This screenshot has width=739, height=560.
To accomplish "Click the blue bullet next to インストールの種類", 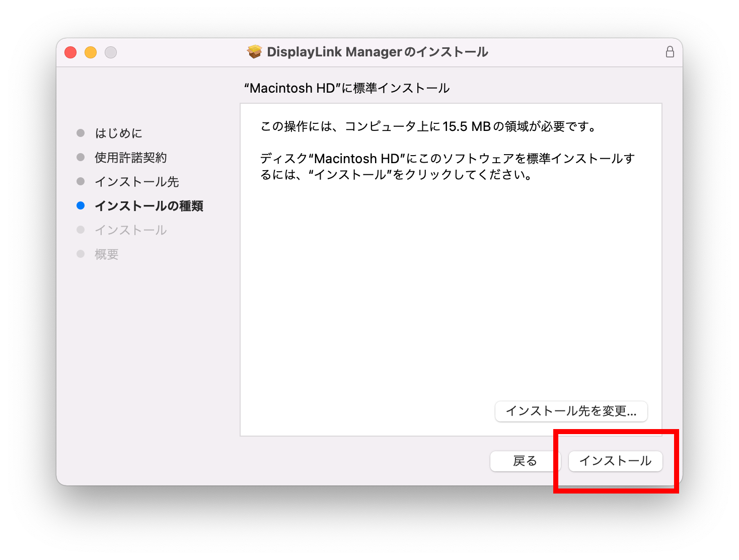I will coord(81,205).
